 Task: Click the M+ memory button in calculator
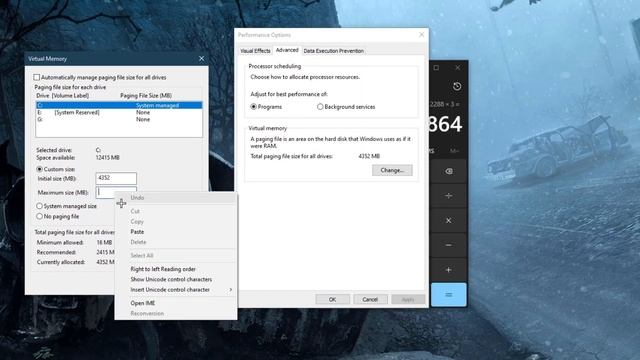[454, 151]
